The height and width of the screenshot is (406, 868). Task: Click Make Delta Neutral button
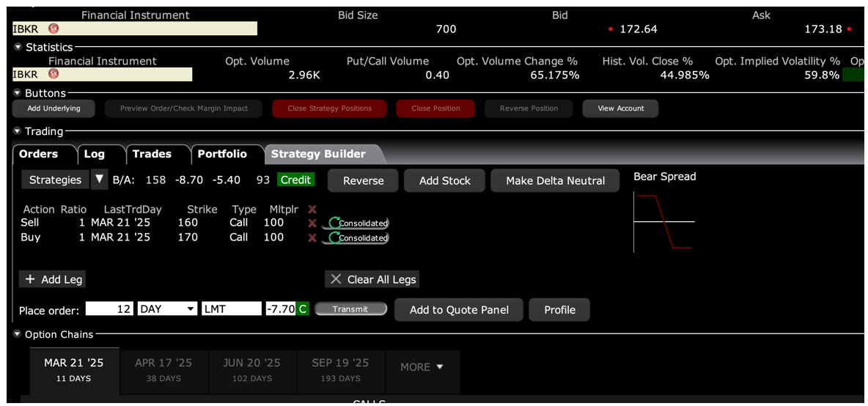[555, 181]
